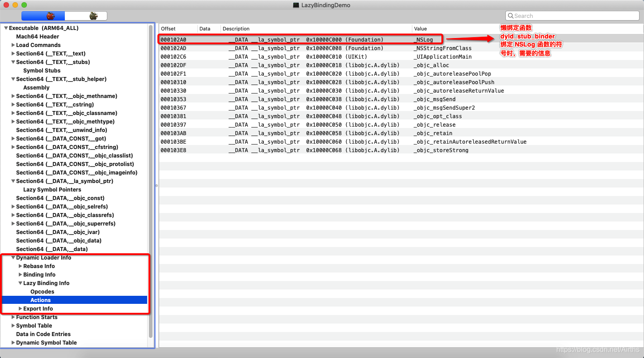Click the Description column header

[x=316, y=29]
